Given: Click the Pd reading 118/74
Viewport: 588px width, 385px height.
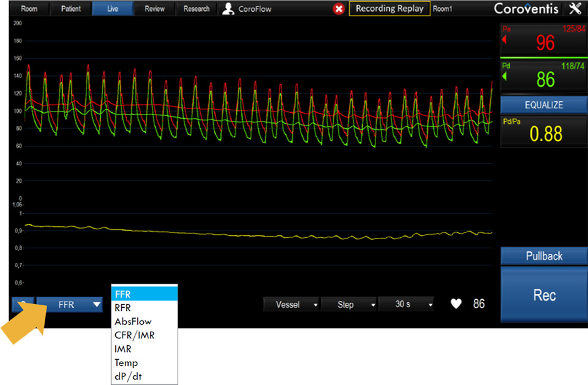Looking at the screenshot, I should (x=573, y=66).
